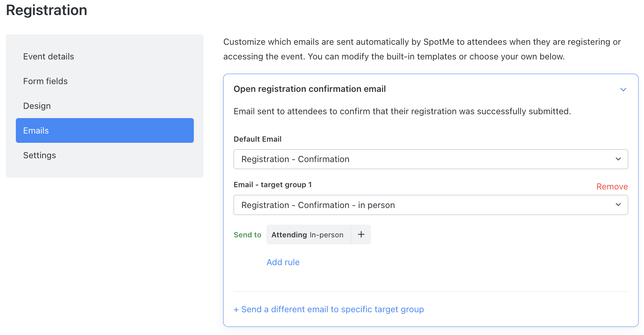Open the Design section
644x335 pixels.
[37, 106]
